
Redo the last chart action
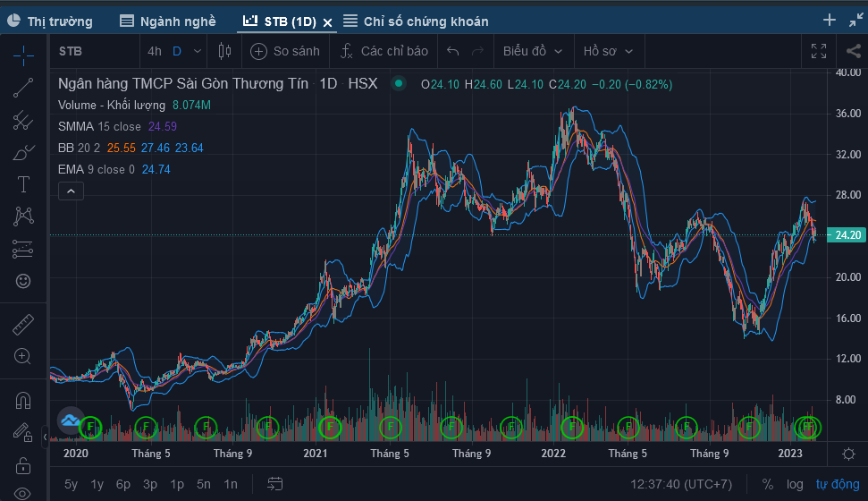pyautogui.click(x=477, y=52)
